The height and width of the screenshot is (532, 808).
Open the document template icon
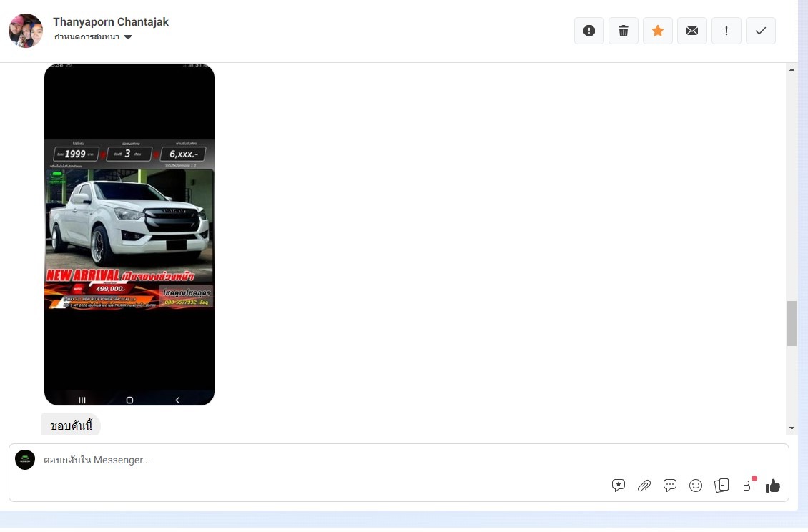tap(721, 485)
